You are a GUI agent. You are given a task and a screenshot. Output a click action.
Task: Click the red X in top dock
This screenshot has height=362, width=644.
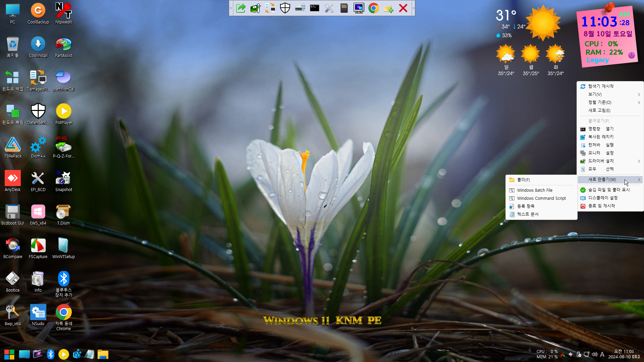tap(403, 8)
